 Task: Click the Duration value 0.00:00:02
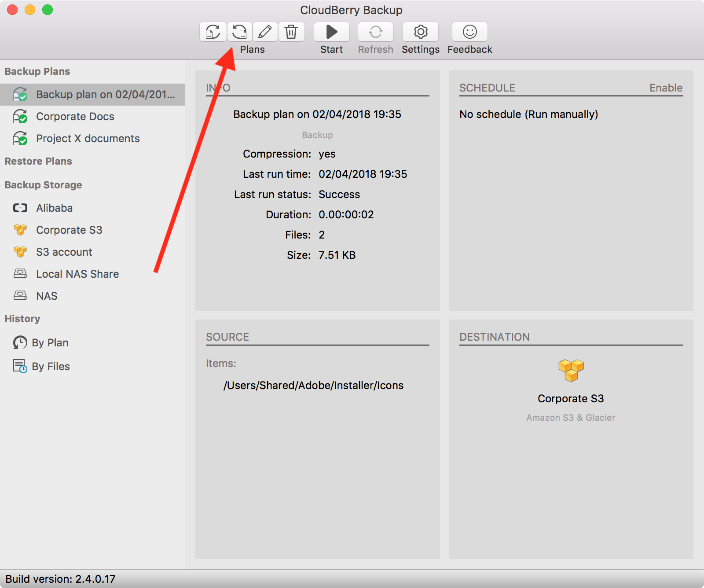(x=346, y=215)
